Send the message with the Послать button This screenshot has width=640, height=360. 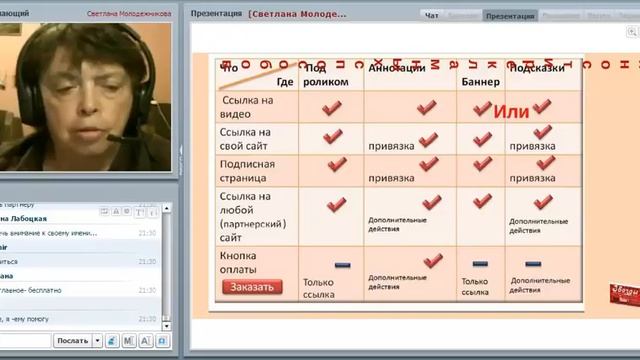click(x=73, y=340)
